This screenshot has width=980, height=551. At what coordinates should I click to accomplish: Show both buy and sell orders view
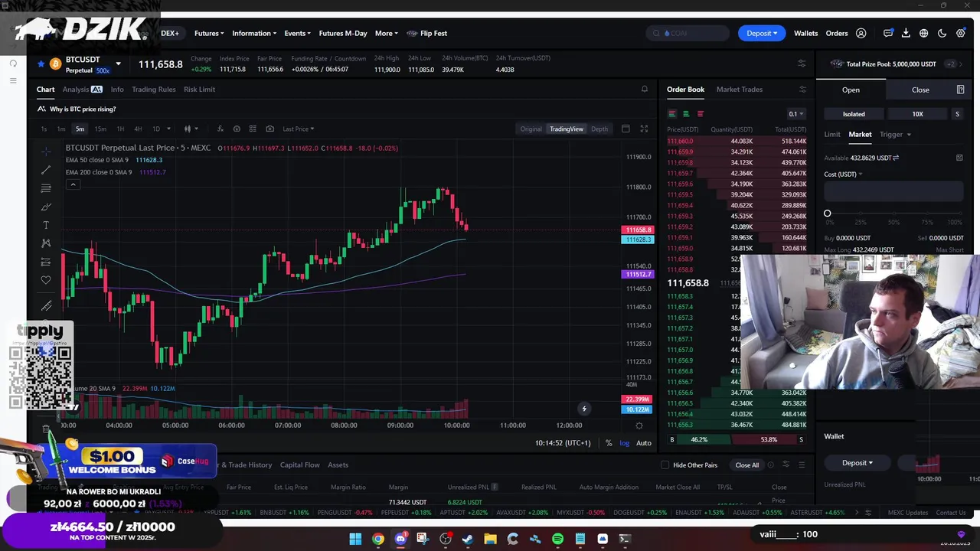[672, 114]
